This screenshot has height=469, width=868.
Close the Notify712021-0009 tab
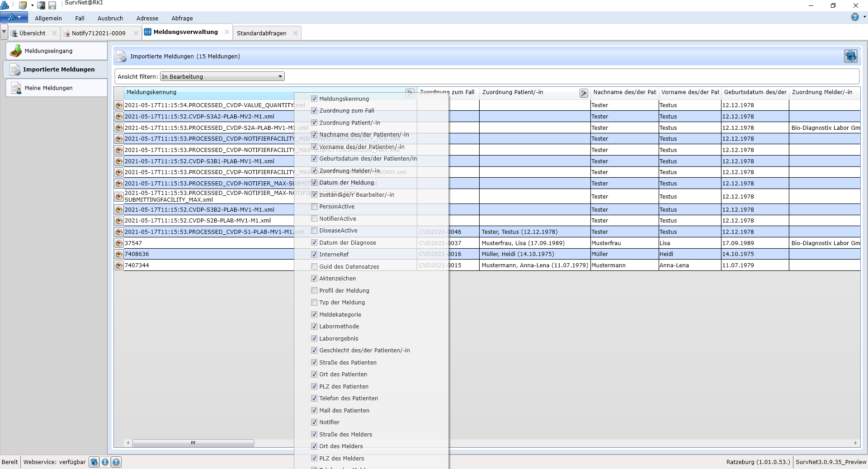tap(136, 33)
